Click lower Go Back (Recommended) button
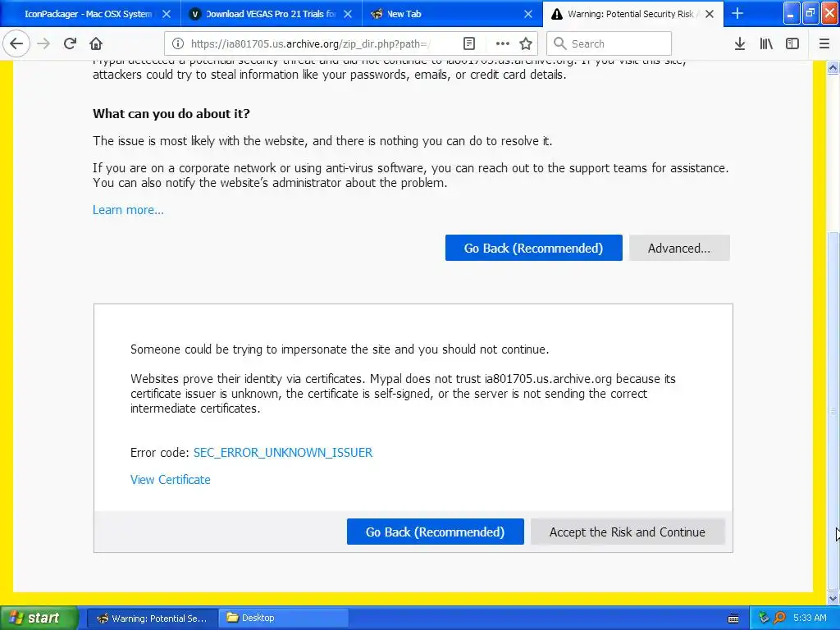The image size is (840, 630). pyautogui.click(x=435, y=532)
